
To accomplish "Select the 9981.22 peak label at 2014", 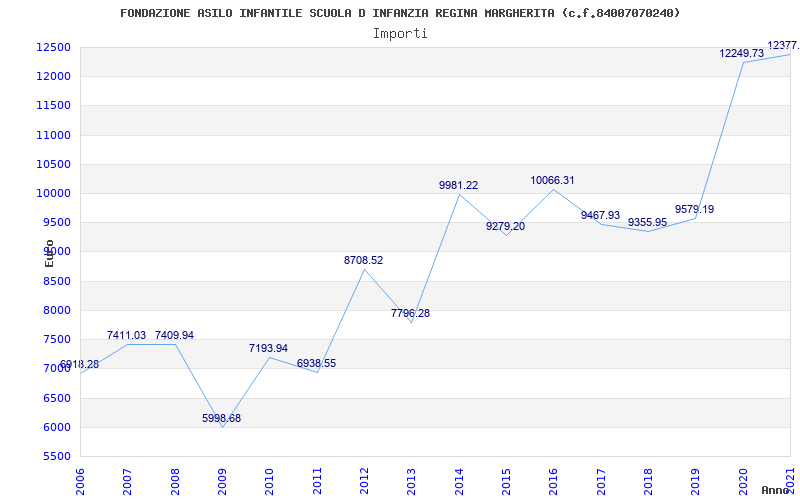I will click(x=458, y=185).
